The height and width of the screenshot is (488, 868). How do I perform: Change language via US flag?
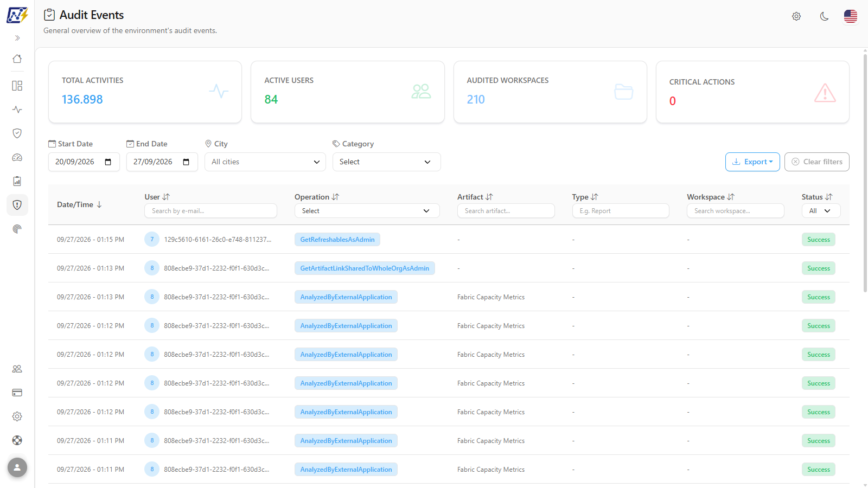(851, 16)
